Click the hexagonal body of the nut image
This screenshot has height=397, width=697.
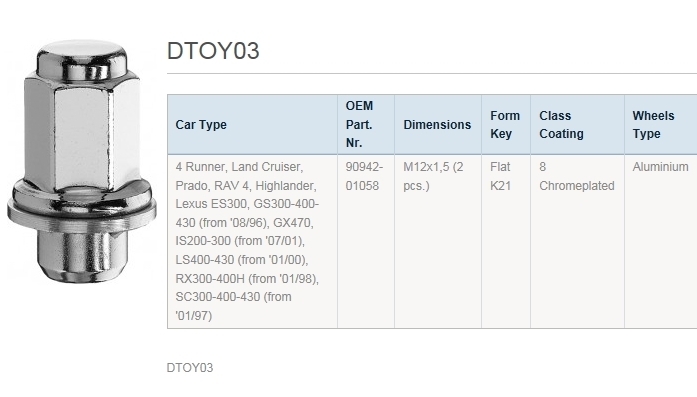click(82, 131)
